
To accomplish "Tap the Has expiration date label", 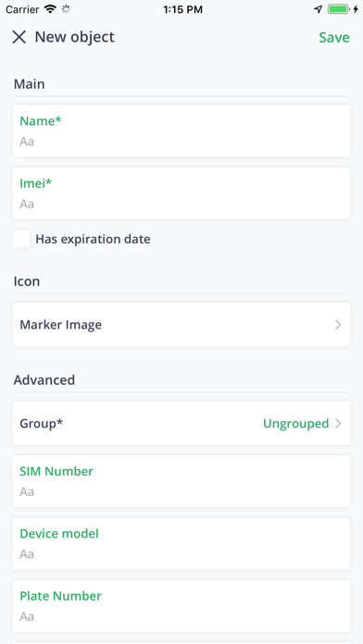I will (x=93, y=239).
